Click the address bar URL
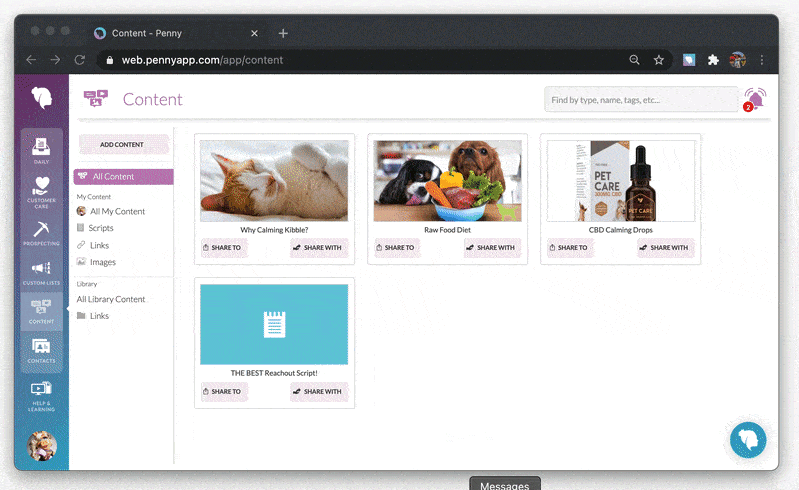Viewport: 799px width, 490px height. coord(202,60)
